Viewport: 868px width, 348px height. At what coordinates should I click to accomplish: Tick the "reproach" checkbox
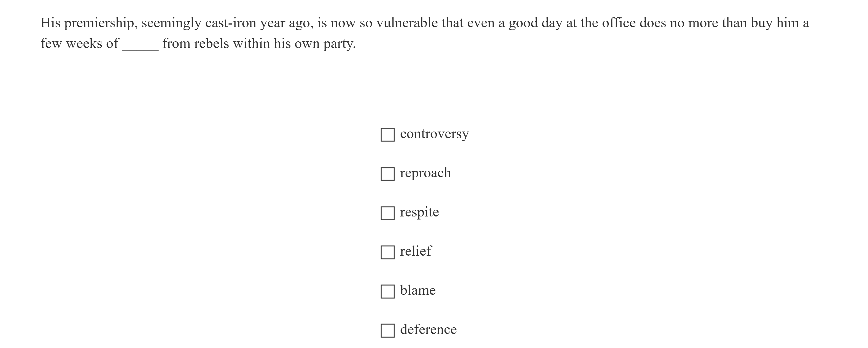click(x=387, y=174)
